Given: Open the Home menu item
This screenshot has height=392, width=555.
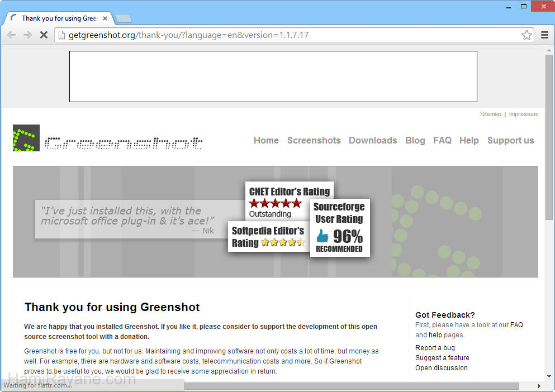Looking at the screenshot, I should tap(266, 141).
